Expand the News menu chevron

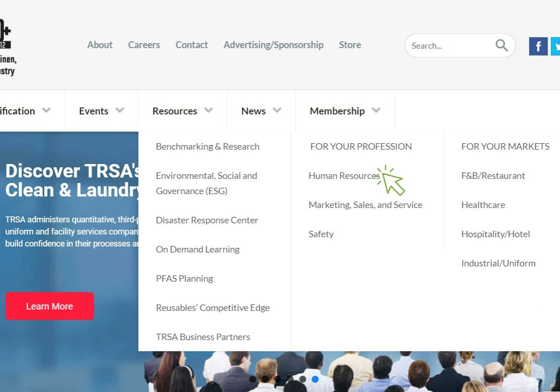(277, 110)
